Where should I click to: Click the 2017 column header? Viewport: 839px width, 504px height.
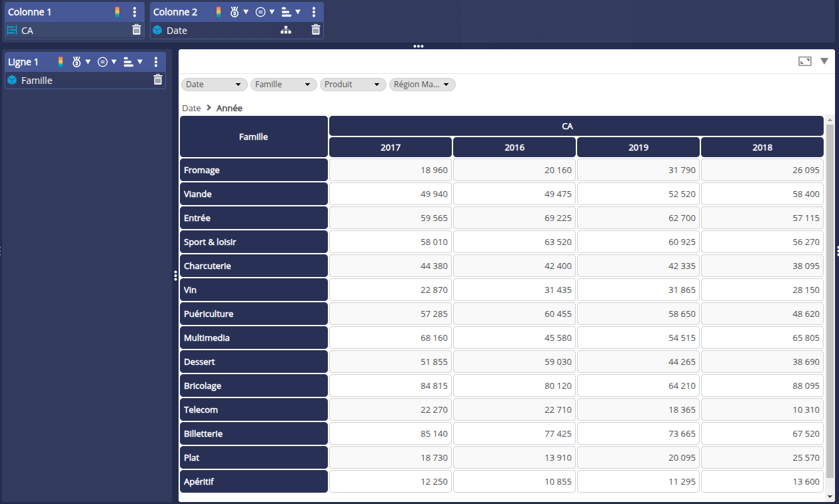pos(391,147)
